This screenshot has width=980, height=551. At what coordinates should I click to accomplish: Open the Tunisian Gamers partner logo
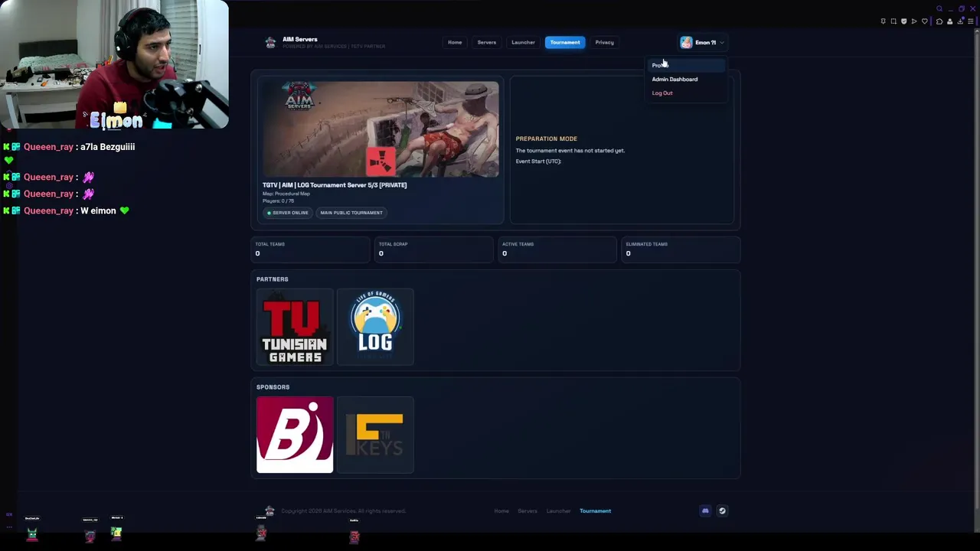[x=295, y=327]
